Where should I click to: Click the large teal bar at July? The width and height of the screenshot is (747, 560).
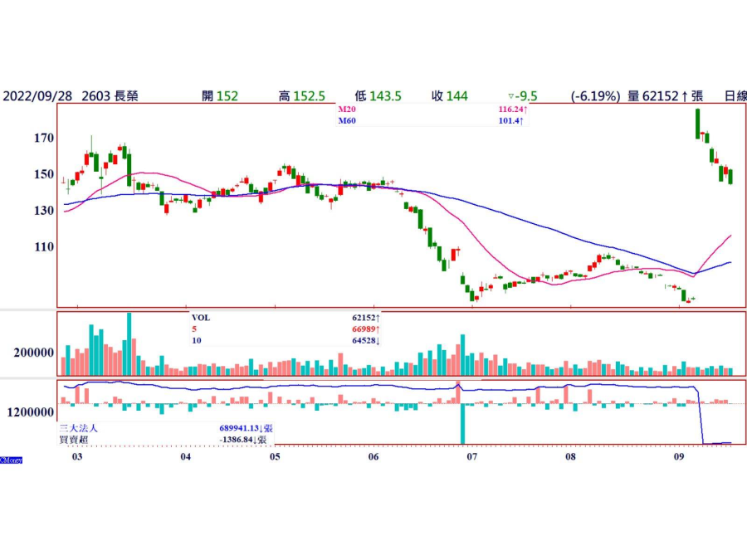point(462,423)
